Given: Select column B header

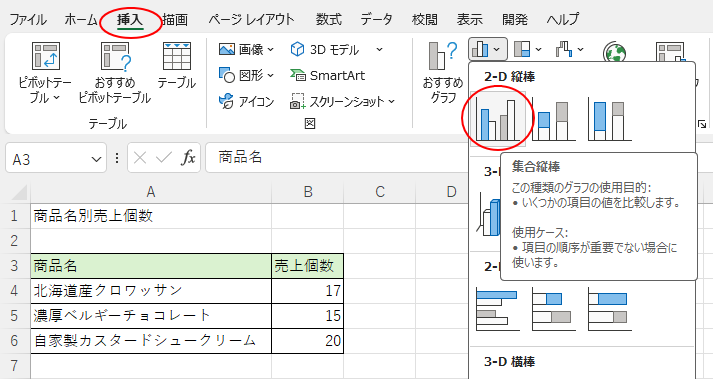Looking at the screenshot, I should (308, 192).
